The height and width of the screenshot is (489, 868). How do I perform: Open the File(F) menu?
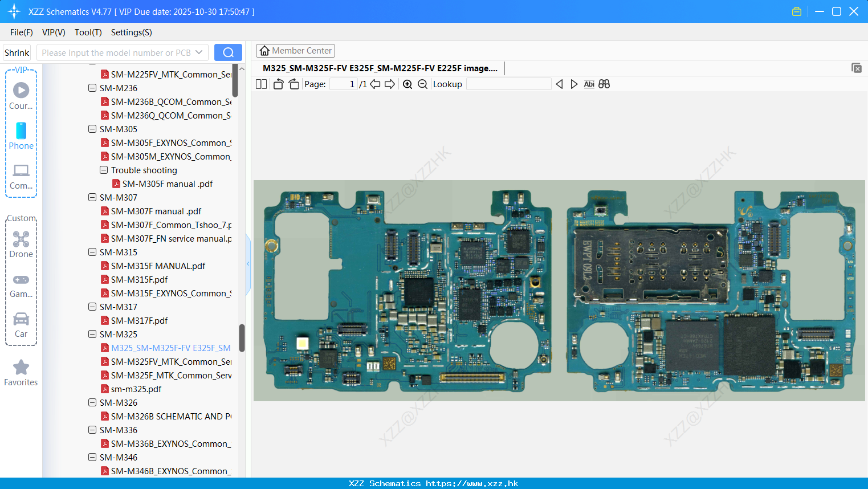[22, 32]
